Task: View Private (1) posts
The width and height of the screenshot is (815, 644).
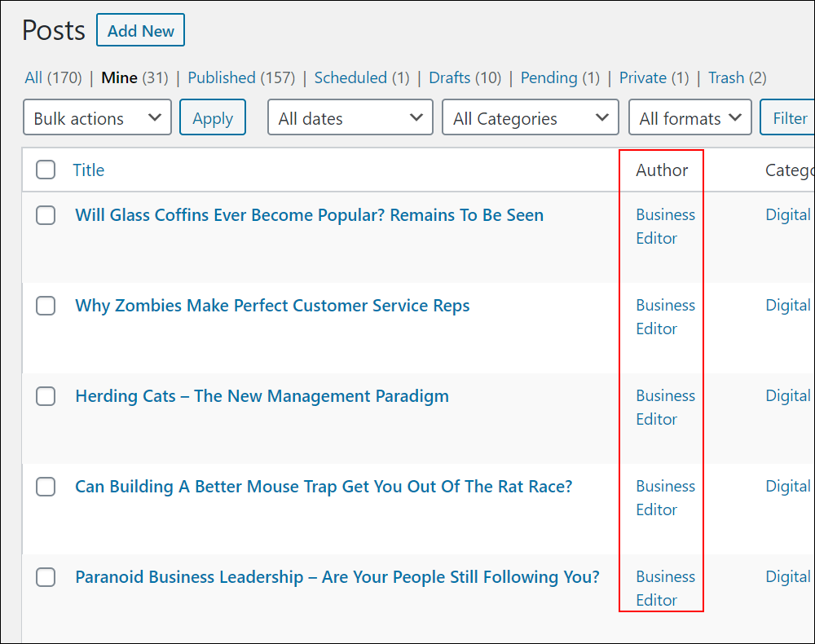Action: coord(654,78)
